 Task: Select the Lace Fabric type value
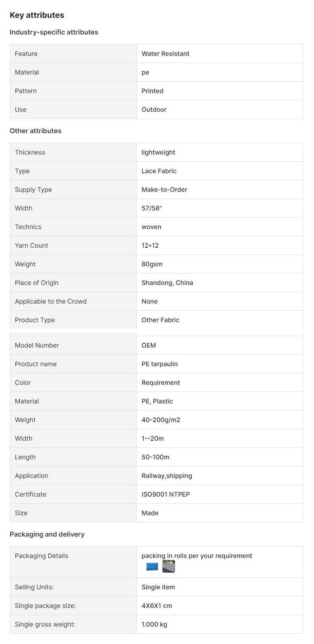point(159,171)
